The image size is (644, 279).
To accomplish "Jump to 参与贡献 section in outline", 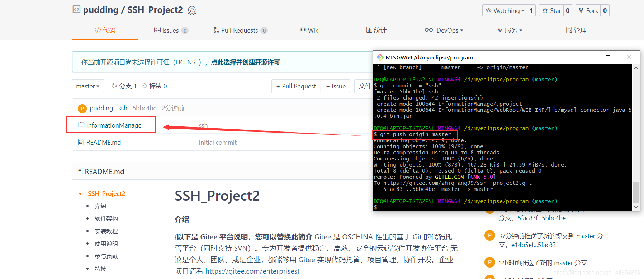I will [x=106, y=256].
